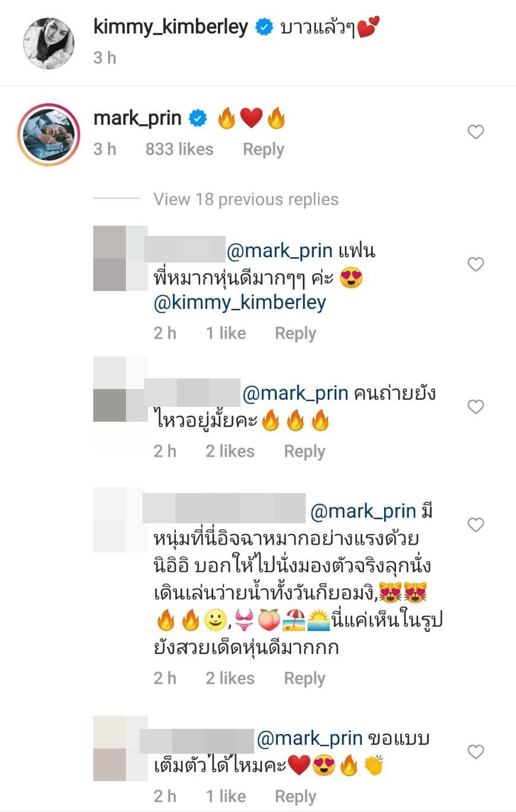This screenshot has height=812, width=516.
Task: Expand View 18 previous replies
Action: [x=246, y=199]
